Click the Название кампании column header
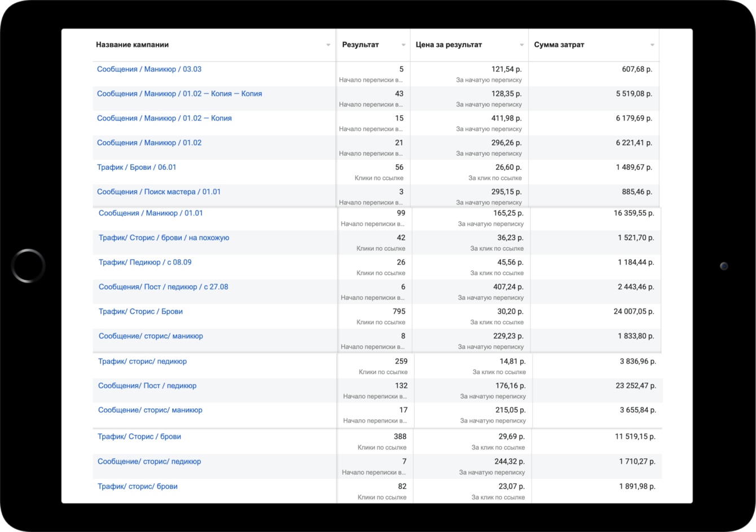The width and height of the screenshot is (756, 532). [x=132, y=45]
